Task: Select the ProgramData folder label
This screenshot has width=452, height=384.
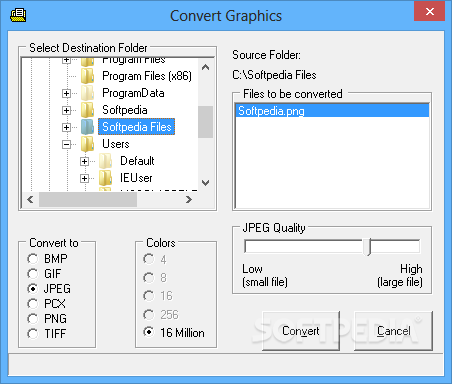Action: [133, 93]
